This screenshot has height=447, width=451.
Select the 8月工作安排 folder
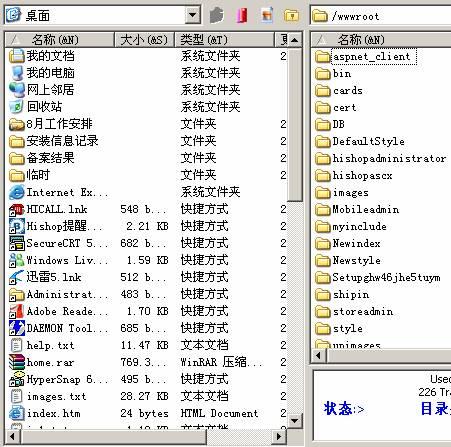pyautogui.click(x=51, y=124)
